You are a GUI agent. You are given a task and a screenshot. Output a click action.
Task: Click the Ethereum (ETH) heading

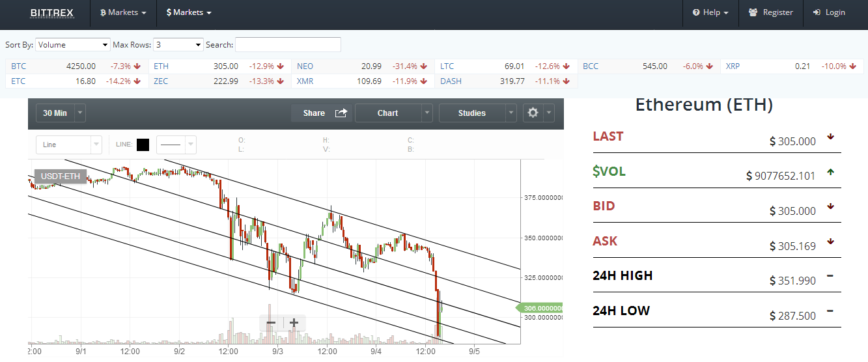coord(704,104)
